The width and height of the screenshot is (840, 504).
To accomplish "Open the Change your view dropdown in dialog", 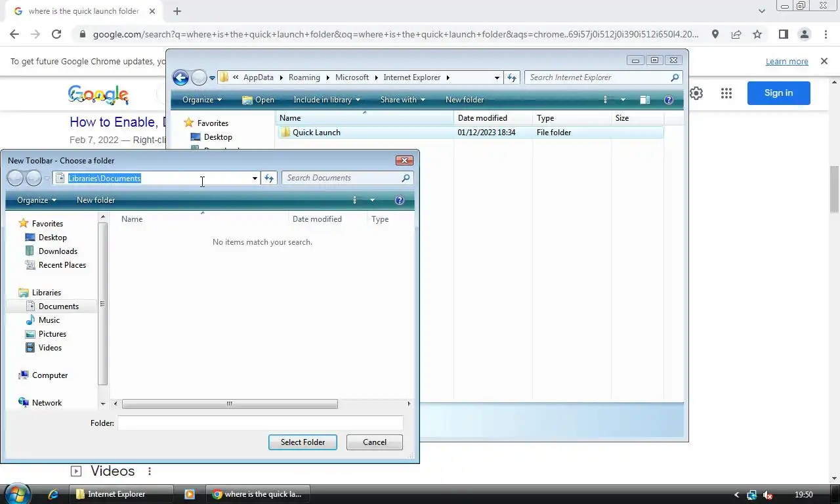I will pyautogui.click(x=372, y=200).
